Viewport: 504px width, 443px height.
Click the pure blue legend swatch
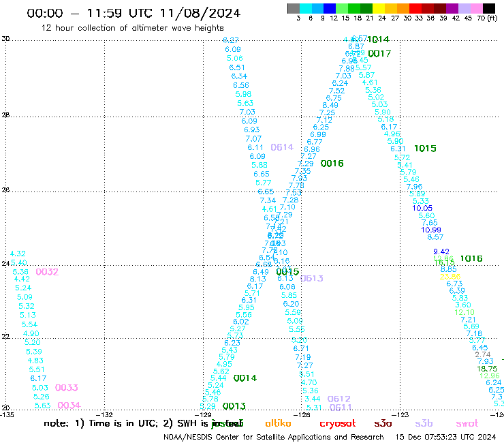330,8
